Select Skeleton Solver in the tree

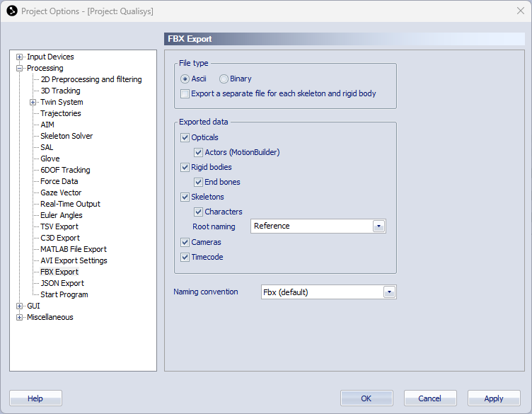point(66,136)
